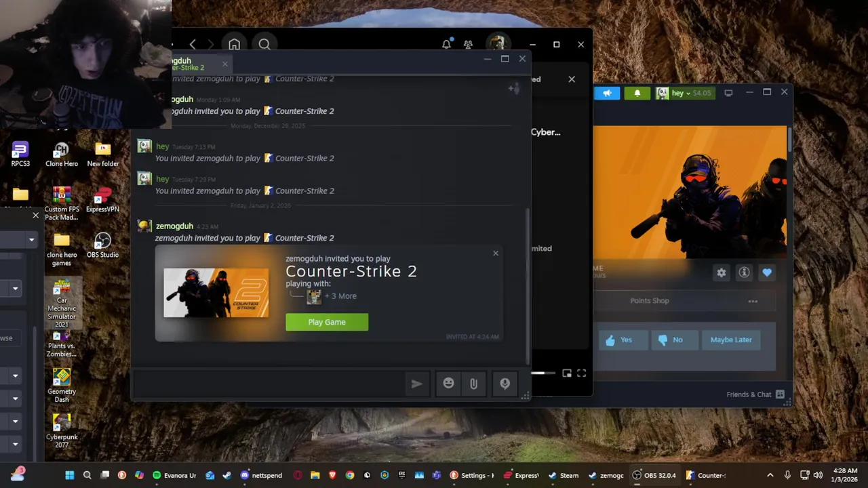Open the emoji picker in chat
The height and width of the screenshot is (488, 868).
click(448, 384)
